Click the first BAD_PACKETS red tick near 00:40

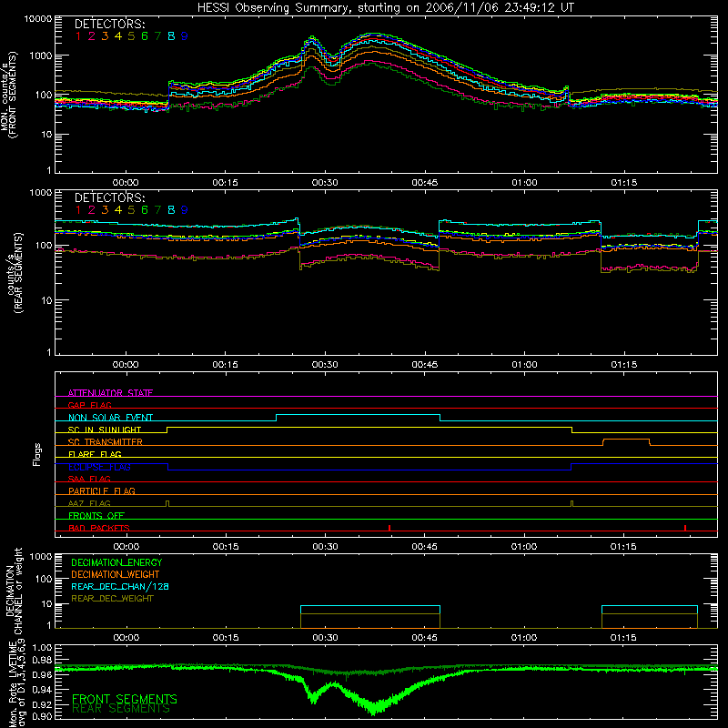[x=389, y=528]
